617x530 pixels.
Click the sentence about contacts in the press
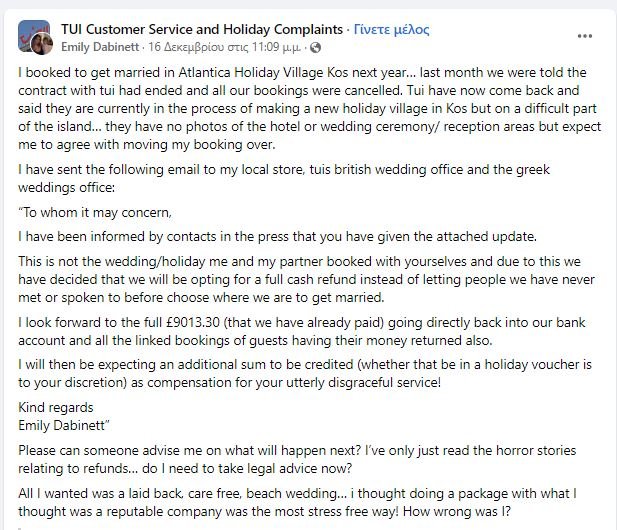(x=277, y=236)
